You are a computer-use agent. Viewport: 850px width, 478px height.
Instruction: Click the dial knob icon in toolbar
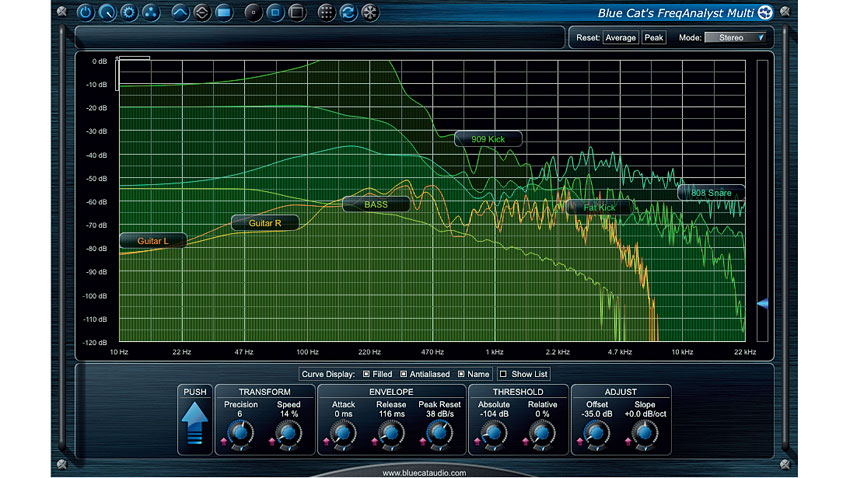[107, 12]
